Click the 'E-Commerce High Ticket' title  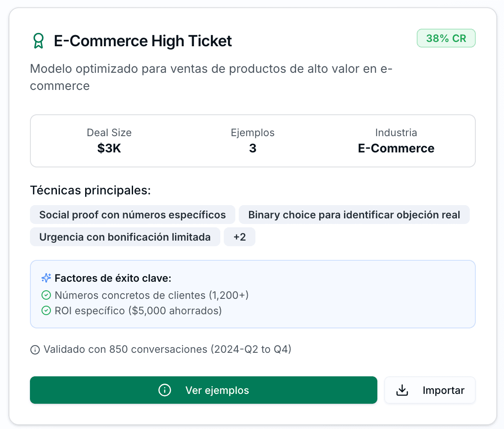pos(143,41)
